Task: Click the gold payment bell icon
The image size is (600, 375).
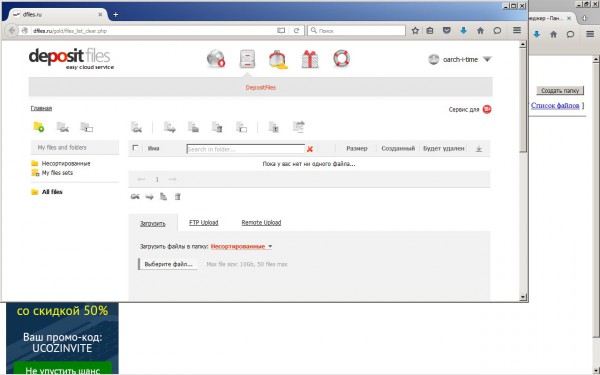Action: tap(278, 60)
